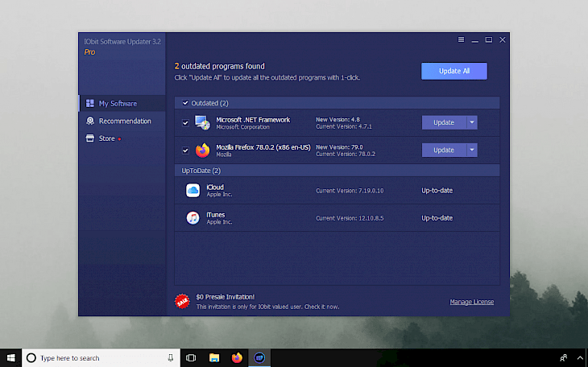Select the iTunes program name
This screenshot has height=367, width=588.
pyautogui.click(x=216, y=215)
